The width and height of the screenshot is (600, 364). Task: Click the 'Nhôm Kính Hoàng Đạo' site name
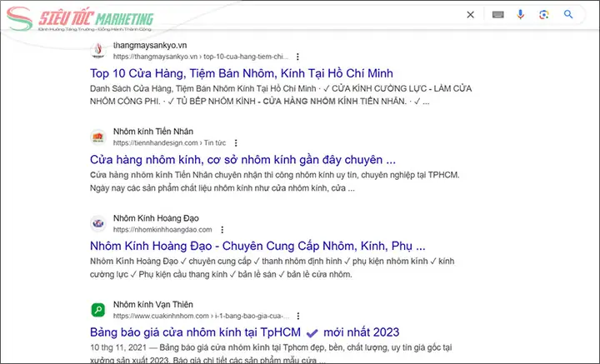[x=156, y=218]
